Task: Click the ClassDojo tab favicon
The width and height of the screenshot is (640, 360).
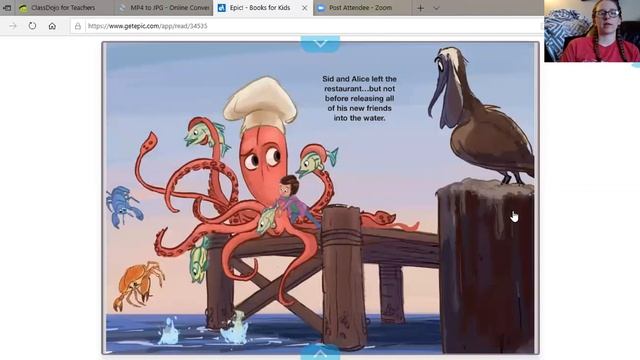Action: 23,8
